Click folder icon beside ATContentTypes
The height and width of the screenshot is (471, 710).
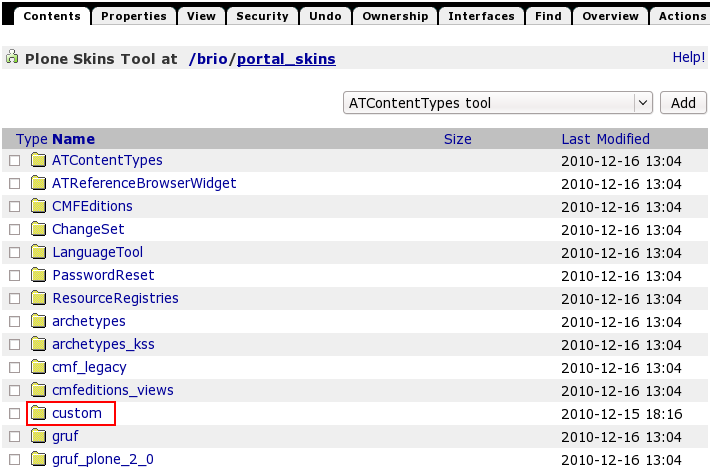tap(38, 160)
